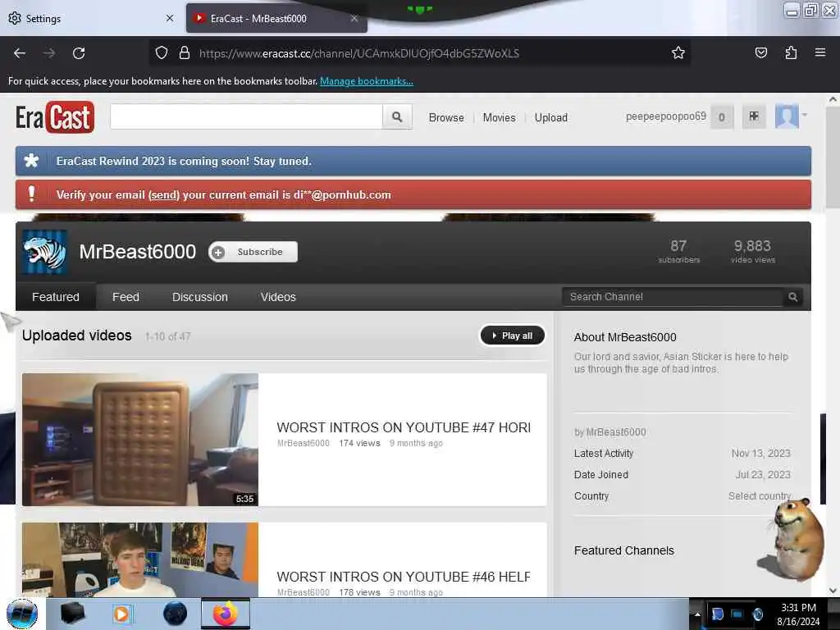This screenshot has height=630, width=840.
Task: Click MrBeast6000 author under #47 video
Action: pyautogui.click(x=304, y=443)
